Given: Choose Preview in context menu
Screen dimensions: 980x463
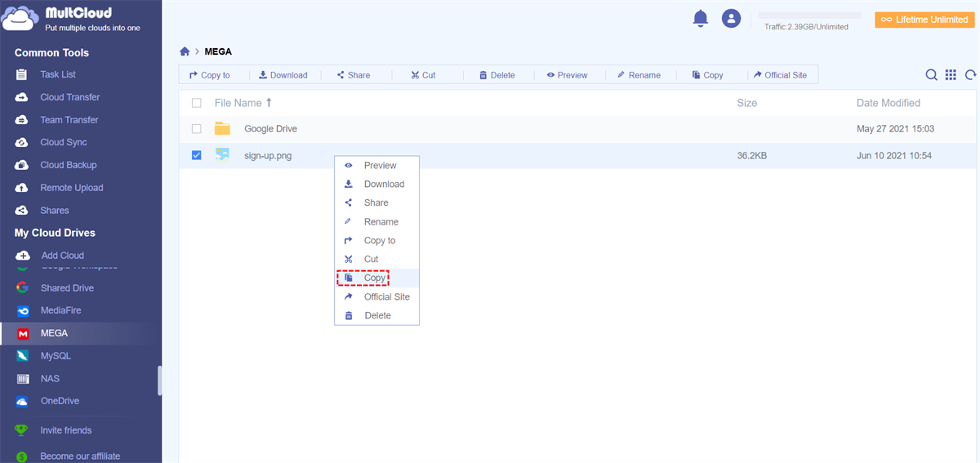Looking at the screenshot, I should [x=376, y=166].
